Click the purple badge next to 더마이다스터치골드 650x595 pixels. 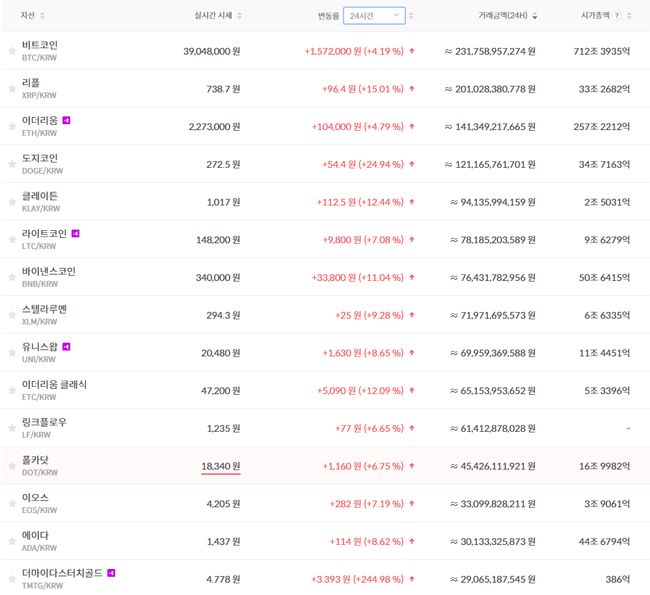[x=111, y=573]
